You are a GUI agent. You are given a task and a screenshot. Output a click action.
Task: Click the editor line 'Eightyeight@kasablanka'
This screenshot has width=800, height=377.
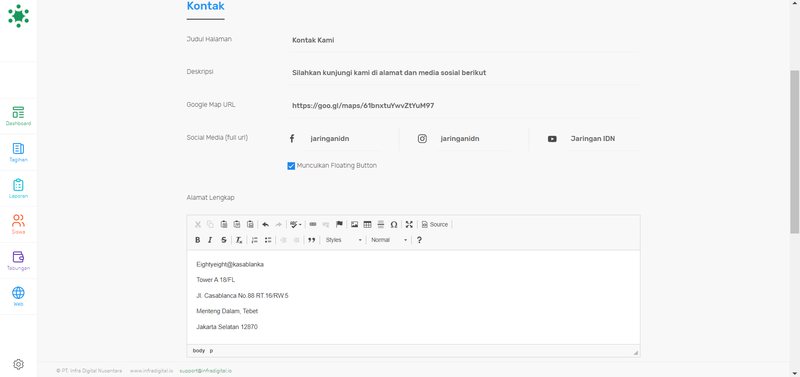coord(230,265)
